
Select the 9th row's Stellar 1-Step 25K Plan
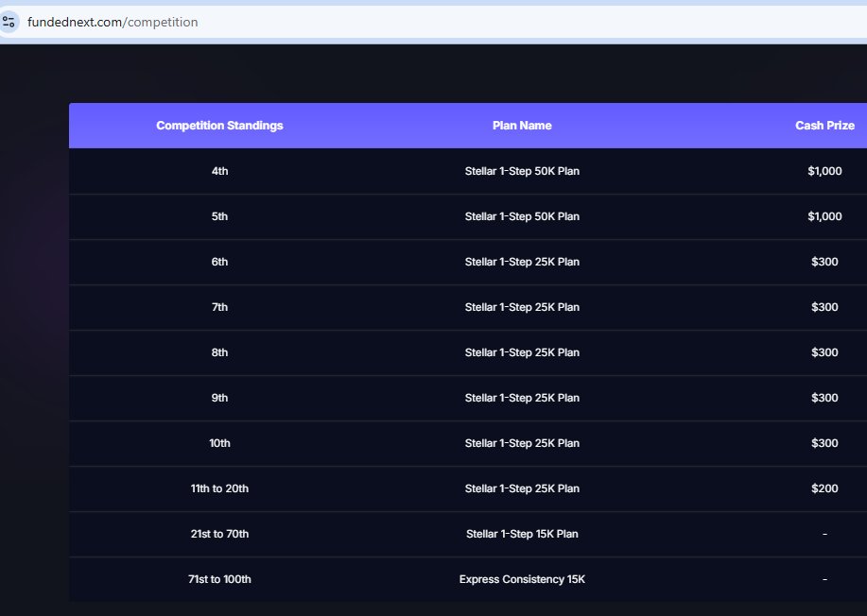point(522,397)
